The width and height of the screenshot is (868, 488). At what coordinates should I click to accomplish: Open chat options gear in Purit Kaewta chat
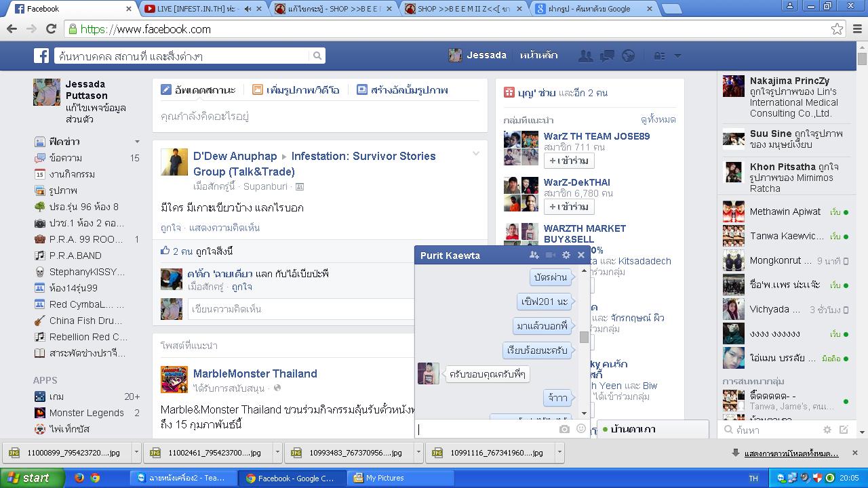[566, 255]
